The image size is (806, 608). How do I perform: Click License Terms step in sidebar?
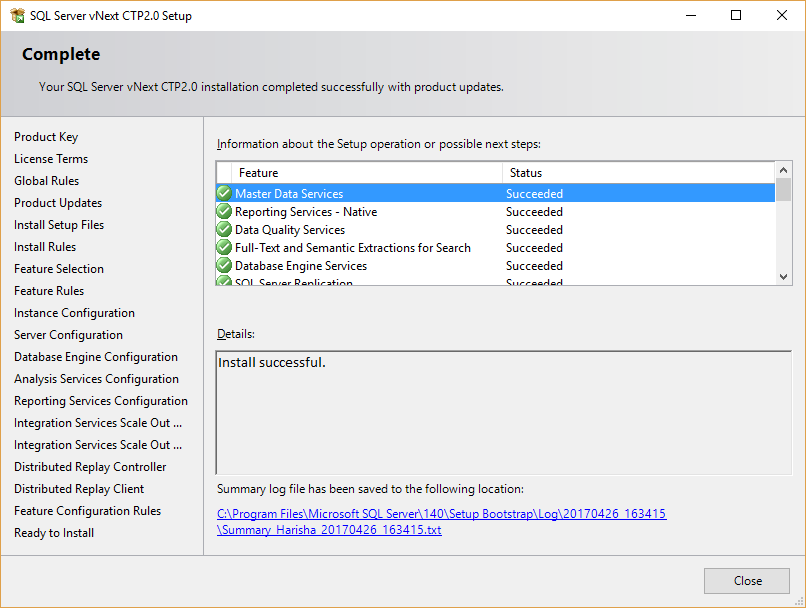(x=51, y=159)
